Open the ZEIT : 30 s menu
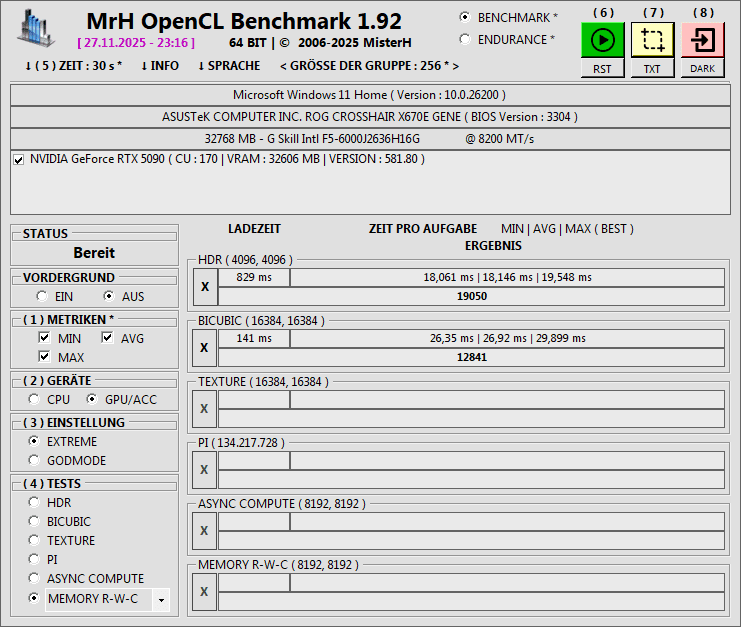The image size is (741, 627). pos(74,66)
